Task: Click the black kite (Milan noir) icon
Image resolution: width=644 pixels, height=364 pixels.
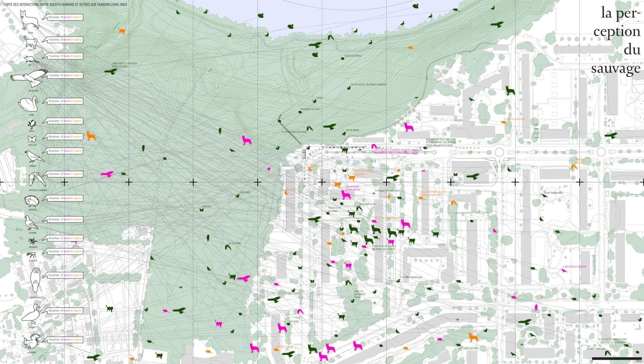Action: pos(30,79)
